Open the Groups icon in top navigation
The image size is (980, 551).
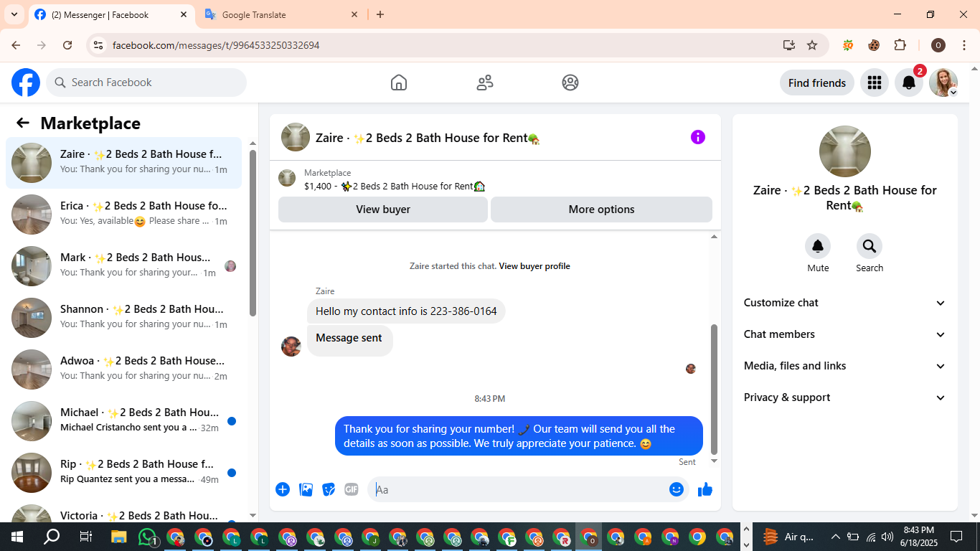(x=570, y=83)
